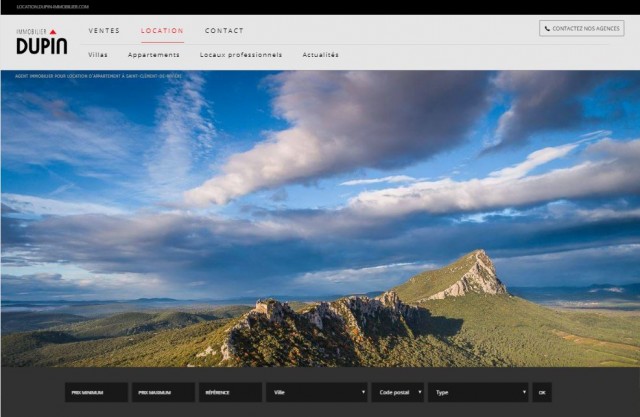Submit search with OK button
Viewport: 640px width, 417px height.
point(542,392)
